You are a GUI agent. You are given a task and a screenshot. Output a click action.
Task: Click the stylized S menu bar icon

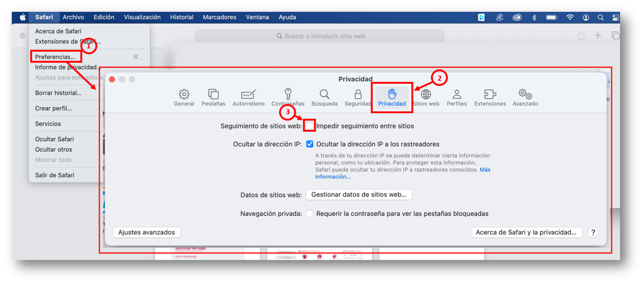click(x=499, y=17)
